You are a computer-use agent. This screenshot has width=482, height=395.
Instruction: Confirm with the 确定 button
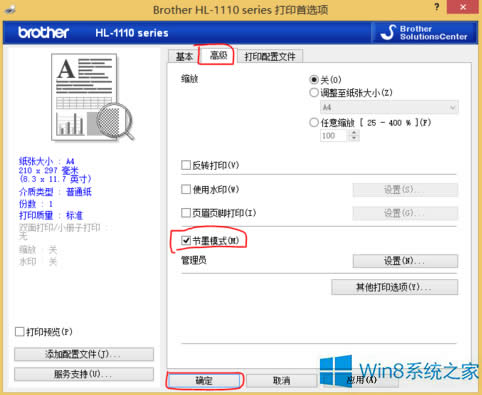tap(204, 381)
